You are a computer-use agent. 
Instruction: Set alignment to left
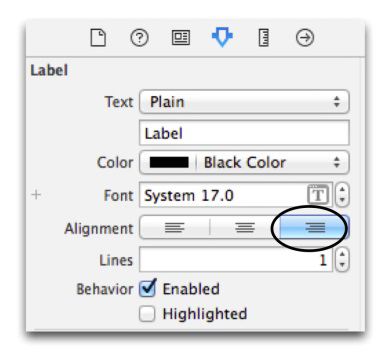[x=174, y=228]
